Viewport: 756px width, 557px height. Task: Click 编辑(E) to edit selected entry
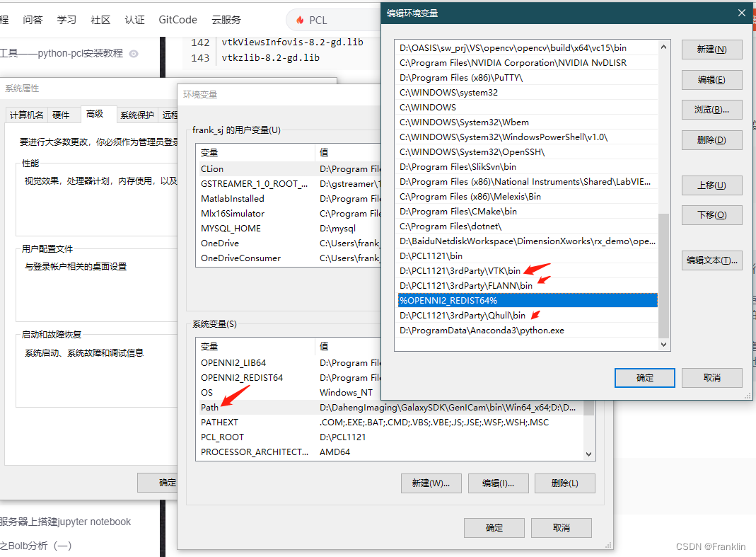click(x=711, y=79)
